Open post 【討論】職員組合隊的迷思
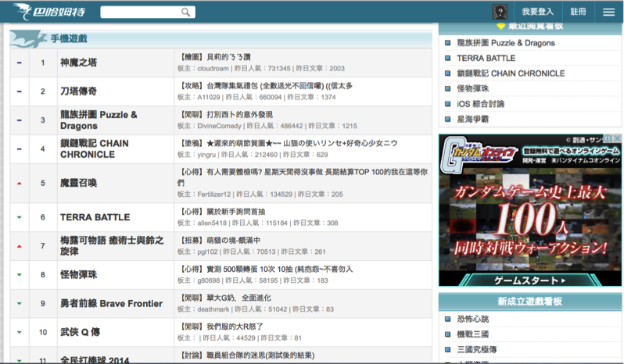 point(246,355)
